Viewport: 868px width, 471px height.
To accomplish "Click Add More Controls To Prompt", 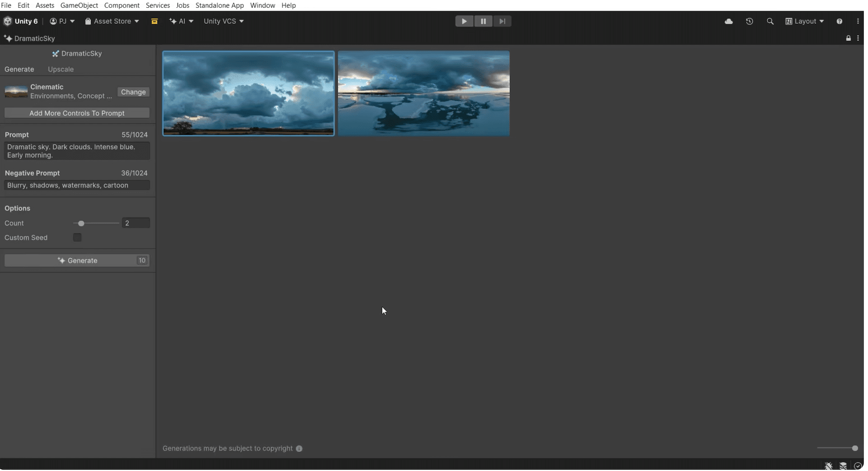I will point(77,113).
